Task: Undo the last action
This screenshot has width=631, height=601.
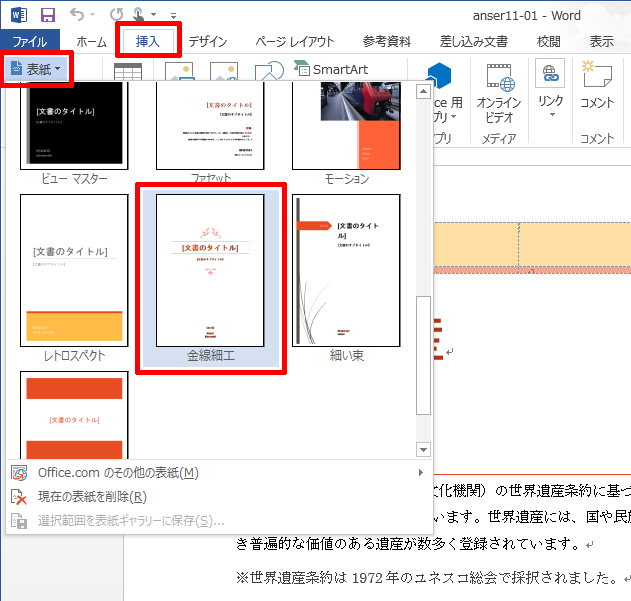Action: [77, 15]
